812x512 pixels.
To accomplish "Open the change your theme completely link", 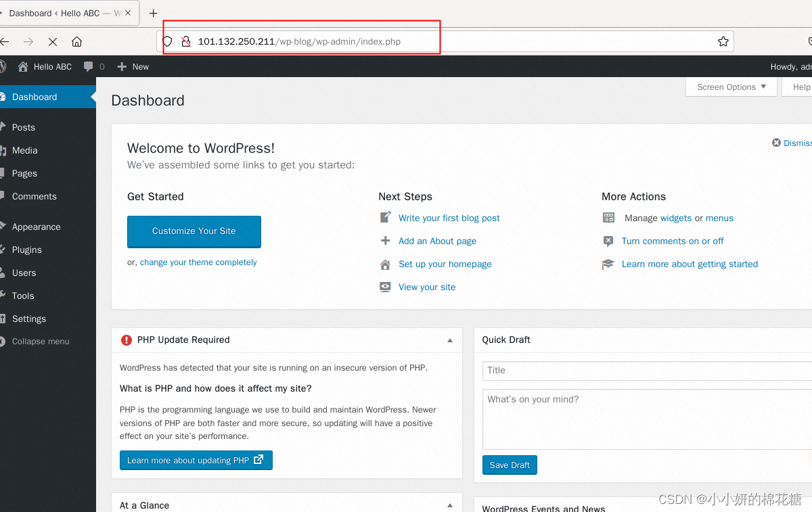I will click(x=198, y=262).
